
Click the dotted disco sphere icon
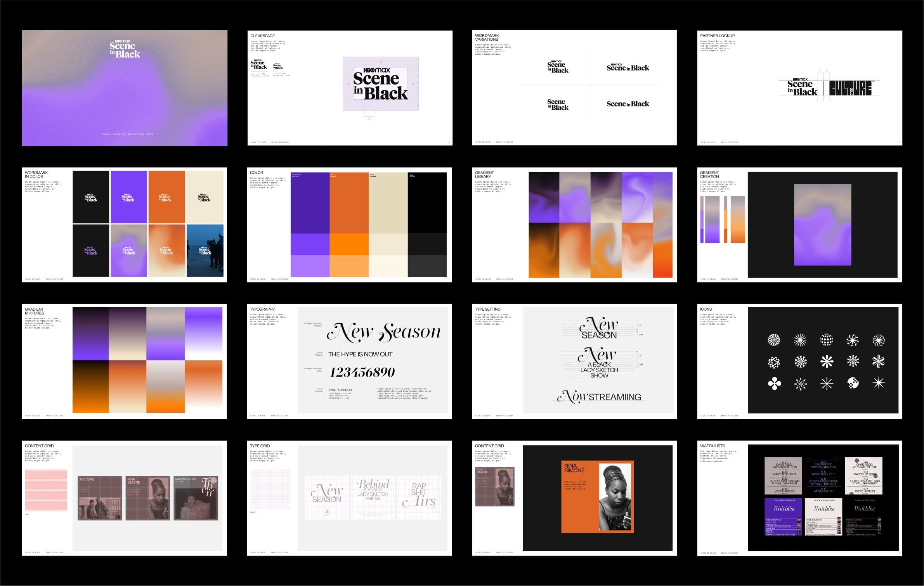(x=827, y=340)
